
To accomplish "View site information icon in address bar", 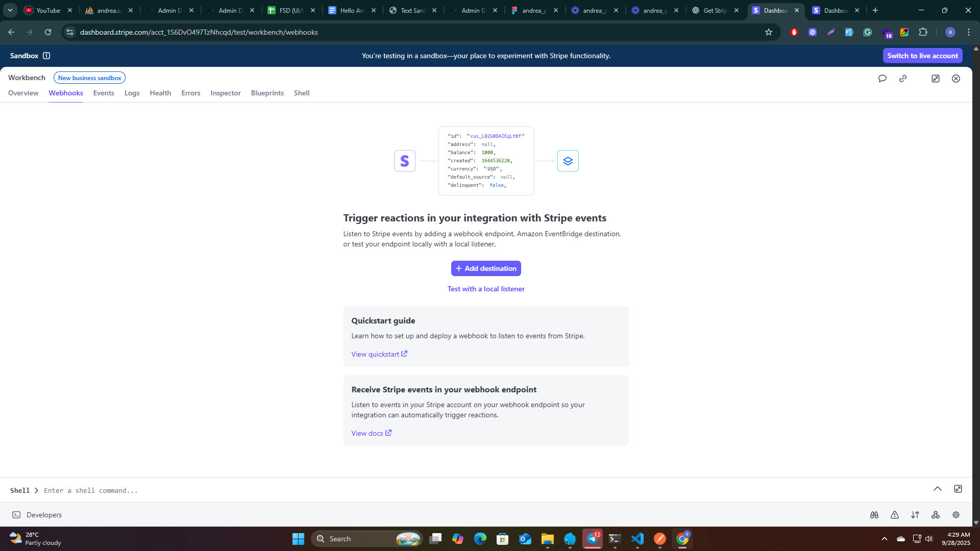I will 70,32.
